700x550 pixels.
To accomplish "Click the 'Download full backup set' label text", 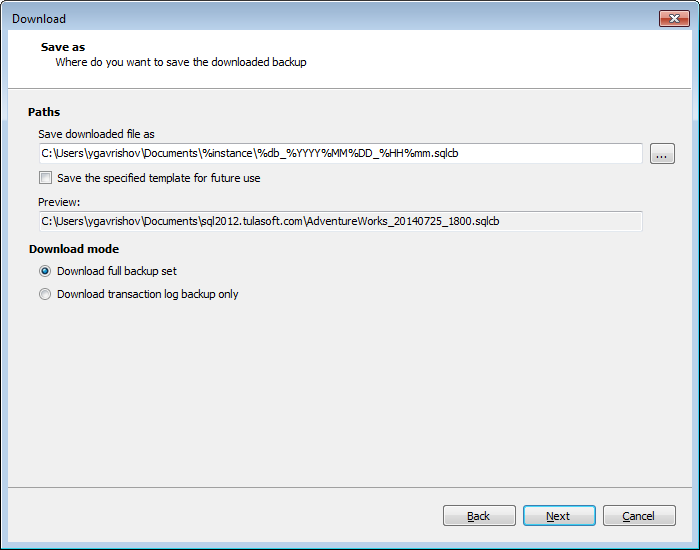I will tap(117, 271).
